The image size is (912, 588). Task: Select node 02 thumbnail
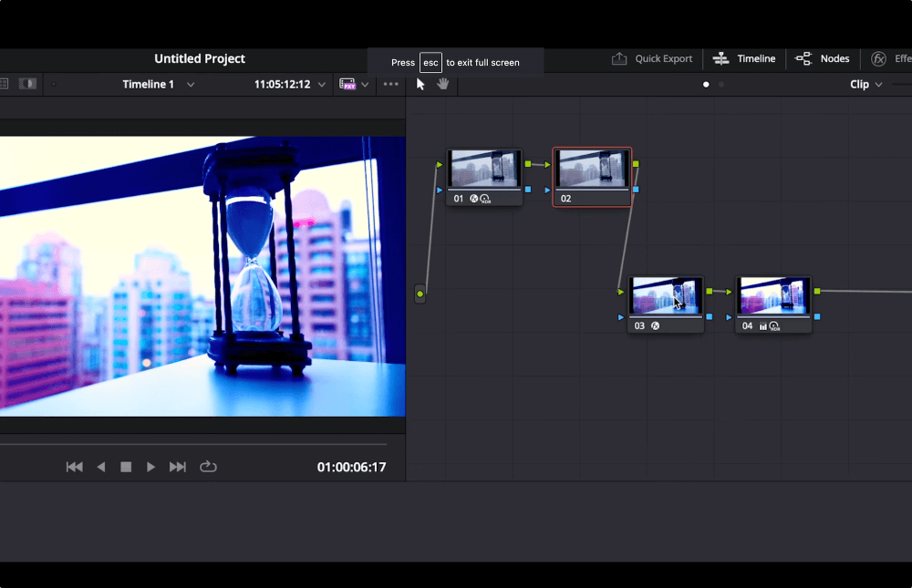pyautogui.click(x=592, y=169)
